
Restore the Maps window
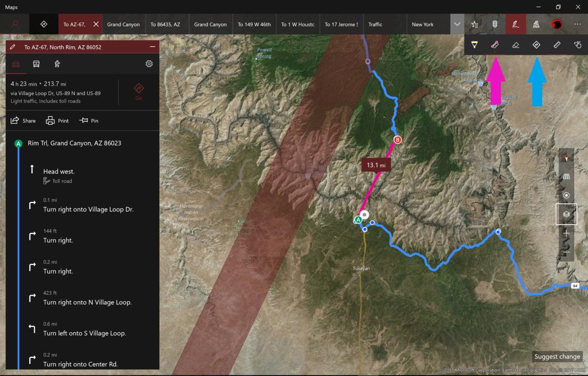(558, 7)
